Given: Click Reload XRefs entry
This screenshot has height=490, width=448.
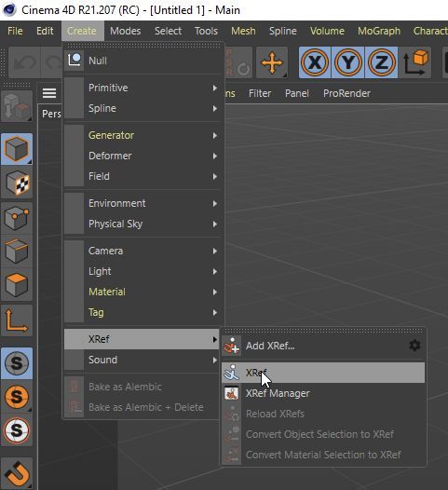Looking at the screenshot, I should pyautogui.click(x=323, y=414).
